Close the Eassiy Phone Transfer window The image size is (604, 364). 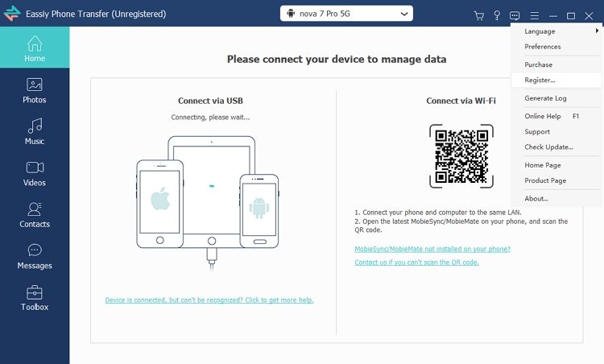(589, 16)
